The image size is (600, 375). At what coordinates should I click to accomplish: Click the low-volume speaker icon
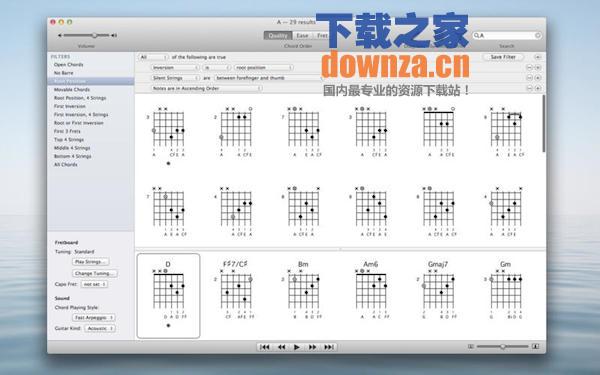point(60,36)
